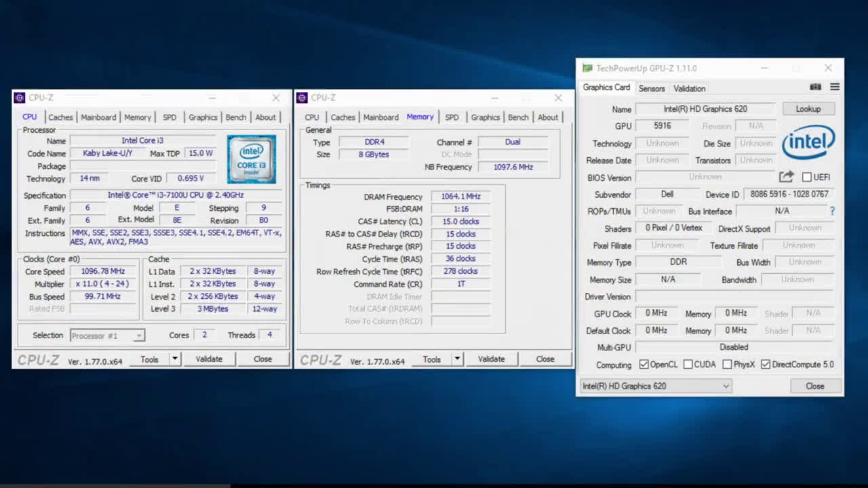Click the Code Name Kaby Lake-U/Y value
This screenshot has height=488, width=868.
(x=108, y=153)
